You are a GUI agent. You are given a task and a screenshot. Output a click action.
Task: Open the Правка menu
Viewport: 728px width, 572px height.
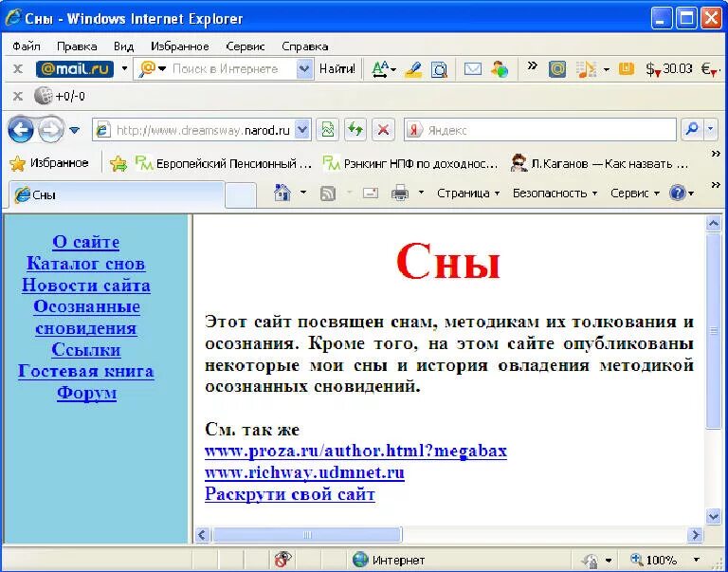(x=77, y=46)
